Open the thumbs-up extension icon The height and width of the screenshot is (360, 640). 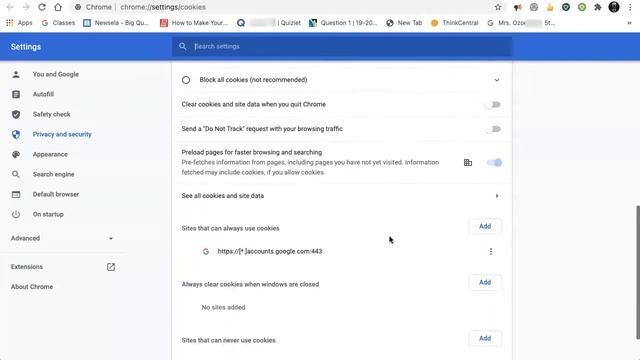point(550,7)
